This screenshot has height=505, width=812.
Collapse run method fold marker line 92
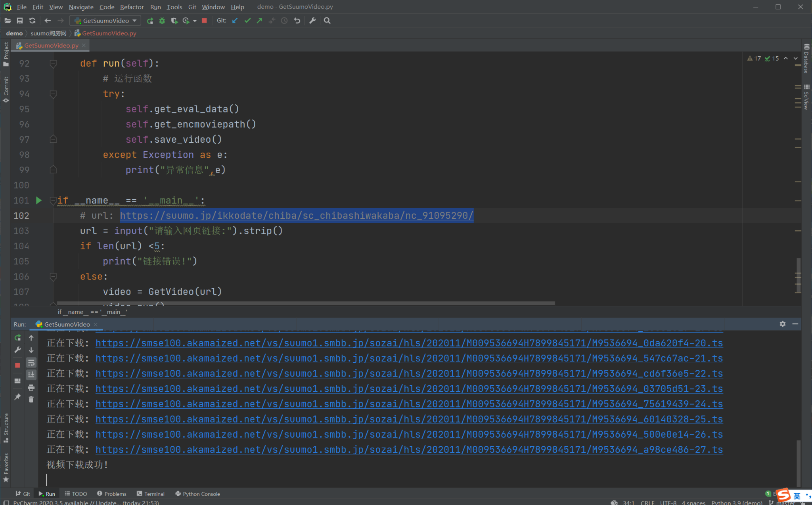pyautogui.click(x=53, y=63)
